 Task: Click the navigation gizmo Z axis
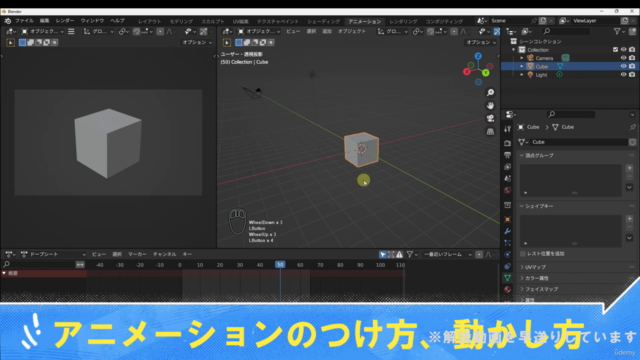(x=478, y=56)
